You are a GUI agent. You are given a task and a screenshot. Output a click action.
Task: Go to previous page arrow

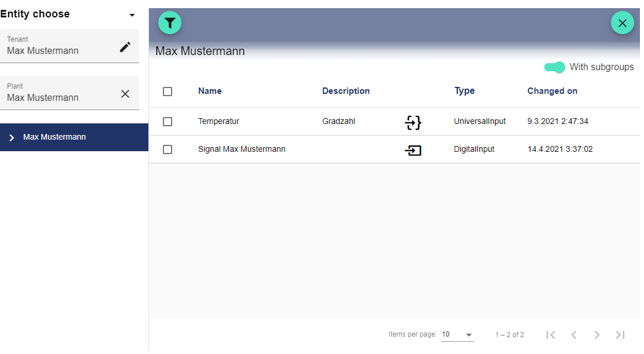coord(574,335)
